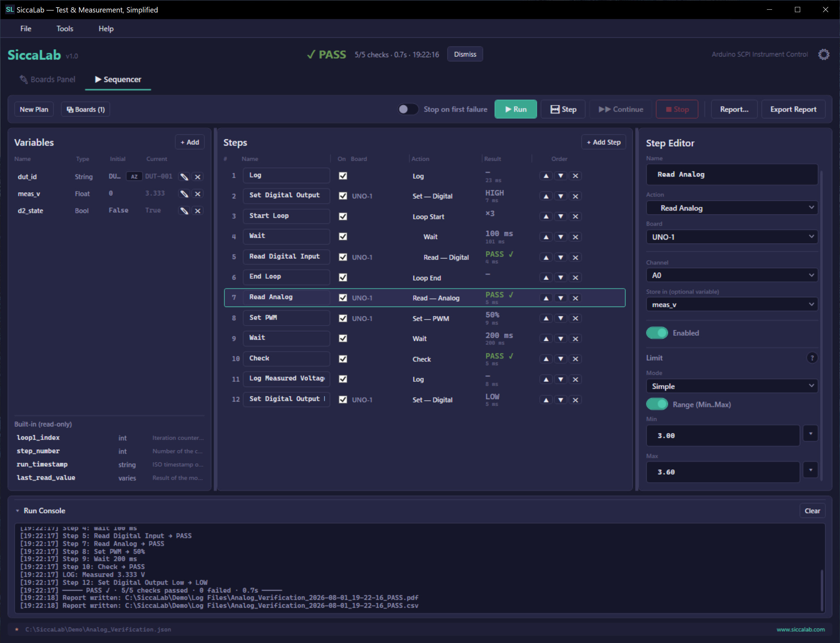The image size is (840, 643).
Task: Move step 10 Check up
Action: [546, 359]
